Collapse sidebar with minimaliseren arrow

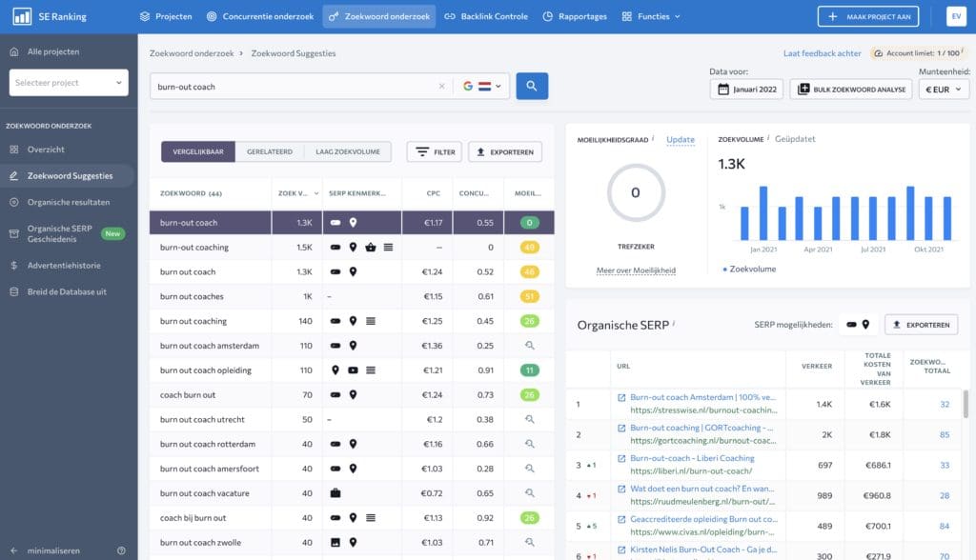coord(13,550)
